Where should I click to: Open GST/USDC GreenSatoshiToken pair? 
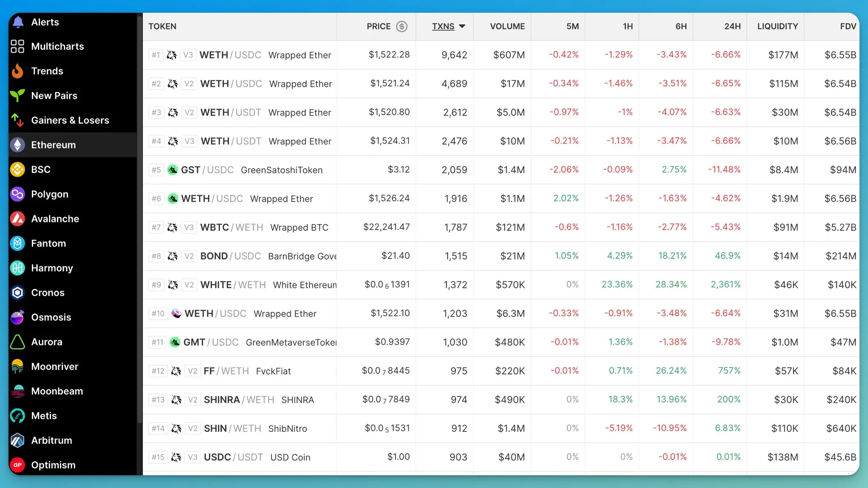(x=501, y=170)
